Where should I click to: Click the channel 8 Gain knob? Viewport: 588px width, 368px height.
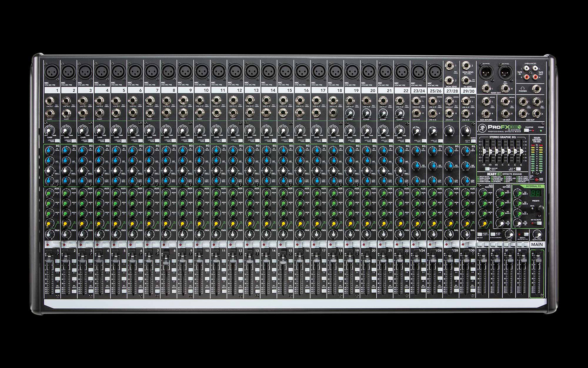166,131
